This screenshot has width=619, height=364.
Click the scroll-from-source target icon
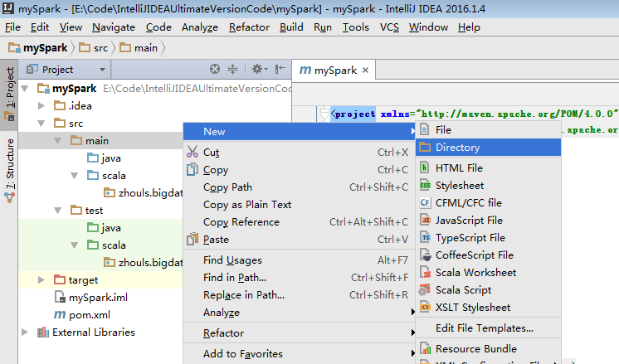215,69
